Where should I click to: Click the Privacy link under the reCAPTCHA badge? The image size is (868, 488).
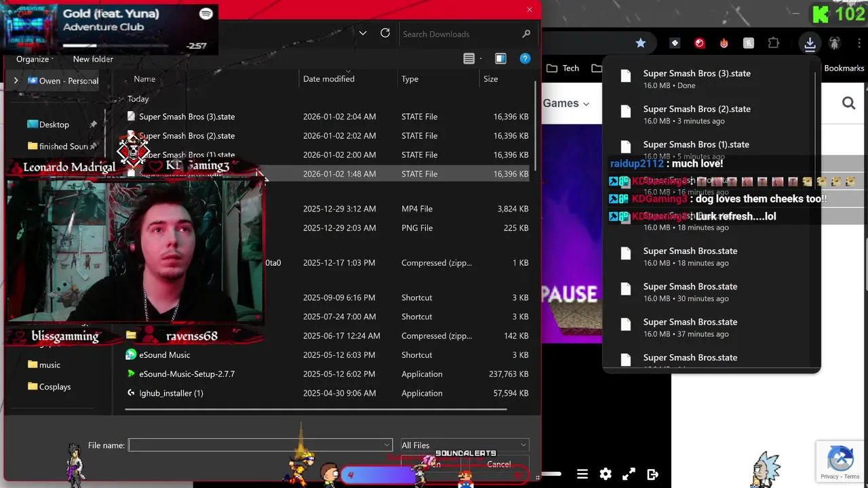point(829,476)
